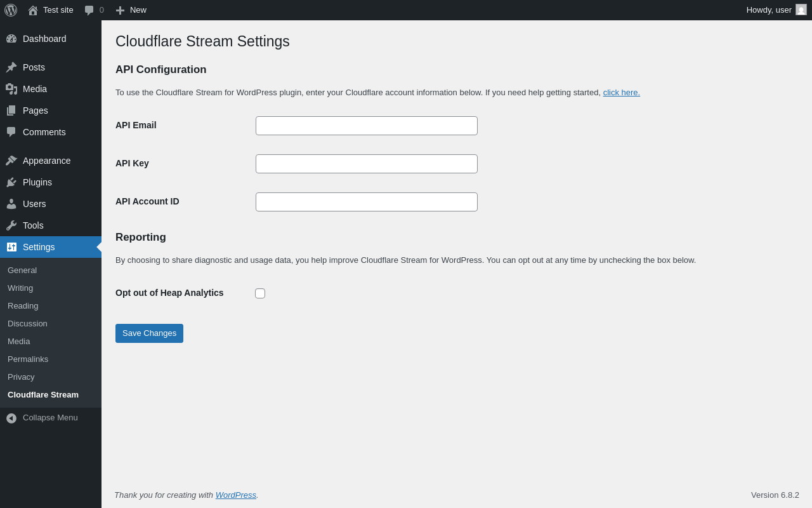The image size is (812, 508).
Task: Click the Pages icon in sidebar
Action: [11, 110]
